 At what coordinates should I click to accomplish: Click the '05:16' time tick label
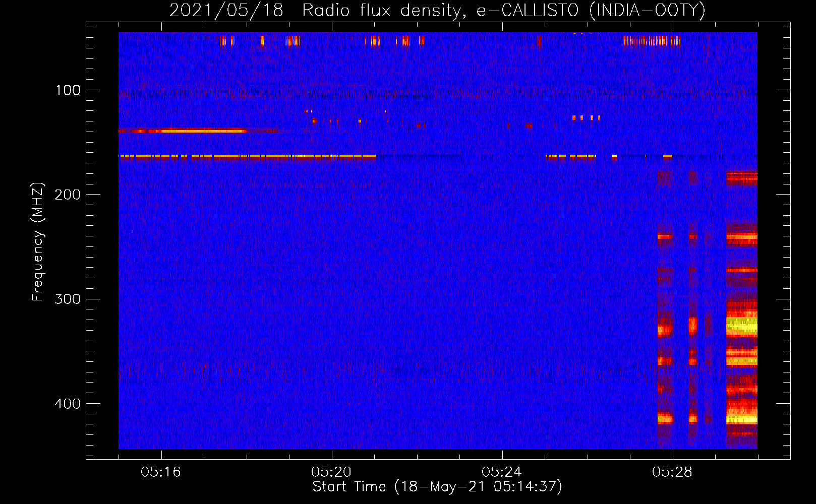161,472
